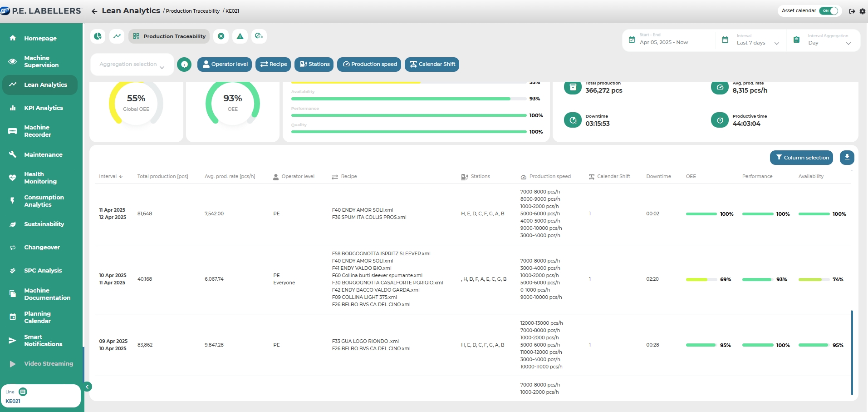Open KPI Analytics from the sidebar

pos(43,108)
